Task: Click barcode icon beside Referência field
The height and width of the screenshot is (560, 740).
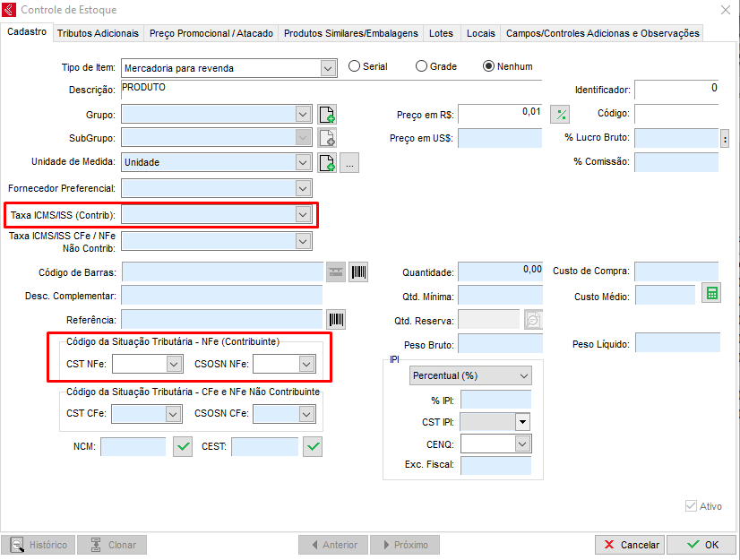Action: (x=336, y=320)
